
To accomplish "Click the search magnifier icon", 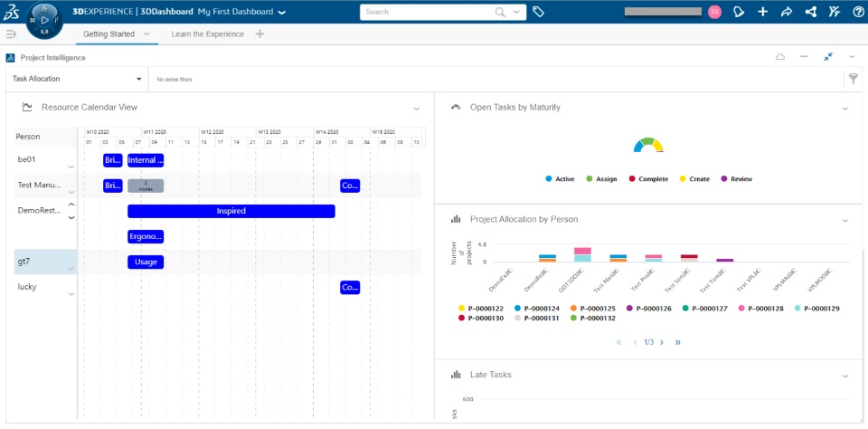I will click(x=500, y=12).
